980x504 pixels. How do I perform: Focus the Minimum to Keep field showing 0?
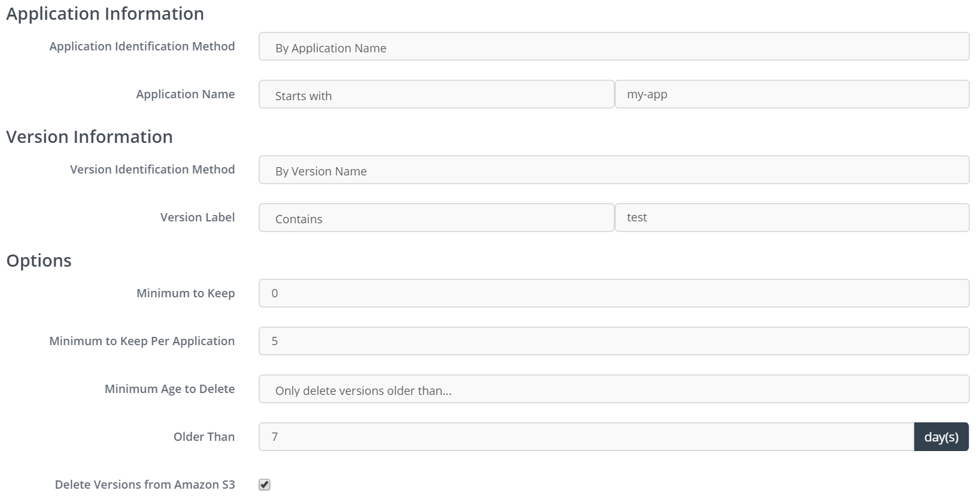click(612, 293)
